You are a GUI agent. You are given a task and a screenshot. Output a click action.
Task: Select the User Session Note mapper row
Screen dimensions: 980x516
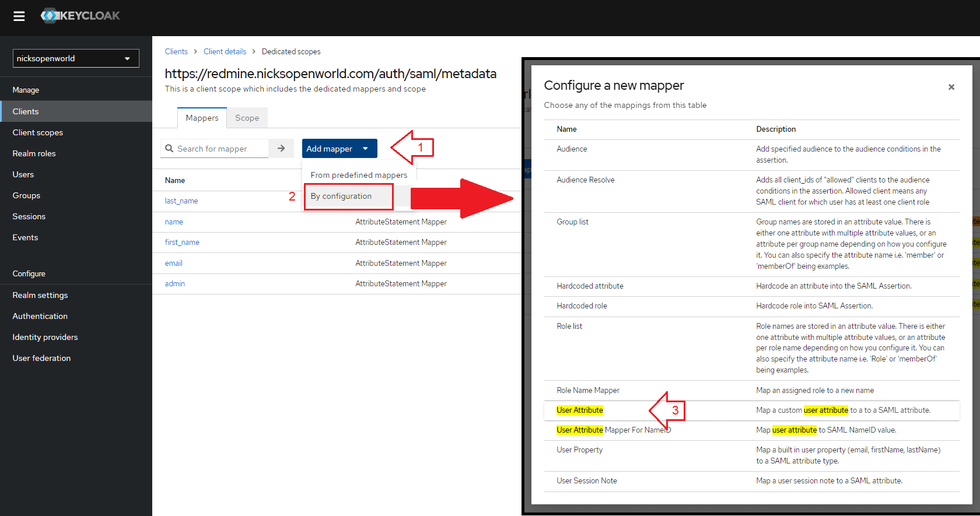point(752,481)
